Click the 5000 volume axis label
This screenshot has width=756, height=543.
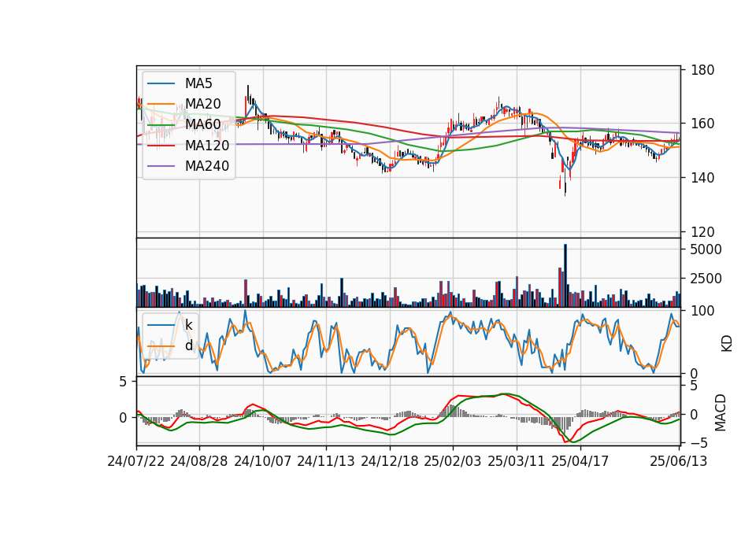(706, 249)
